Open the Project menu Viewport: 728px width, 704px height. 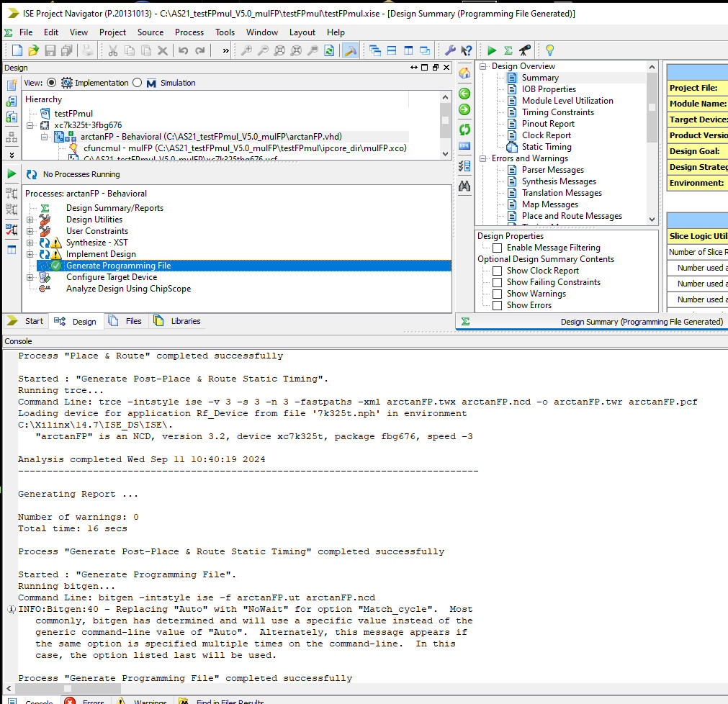[112, 32]
